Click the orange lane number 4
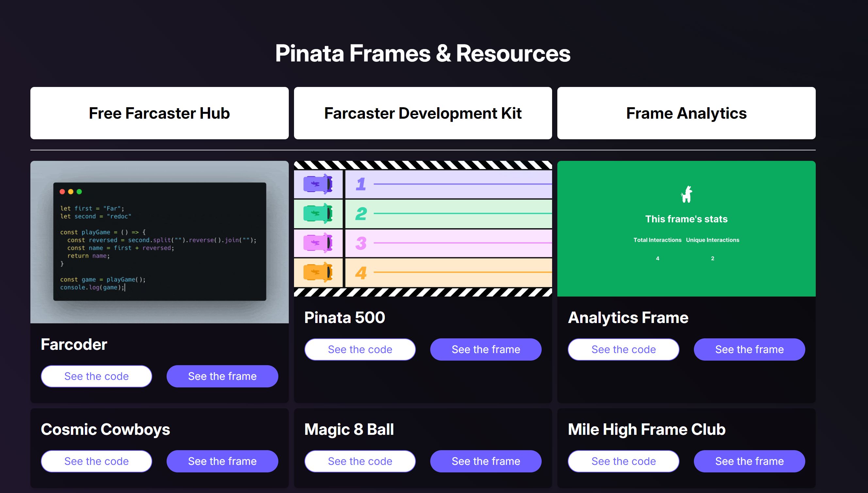 (361, 273)
